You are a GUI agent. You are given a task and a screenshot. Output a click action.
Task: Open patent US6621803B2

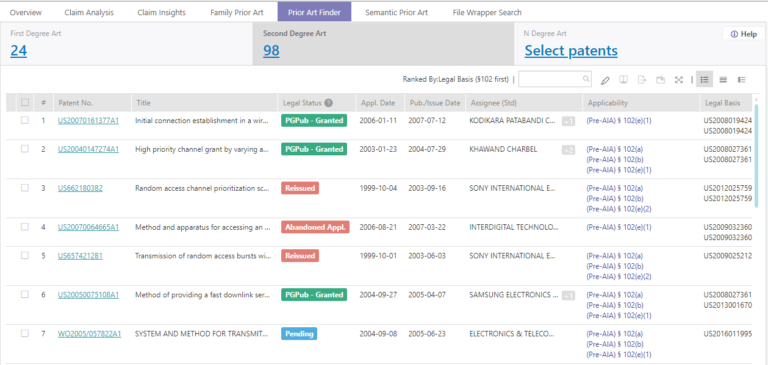click(x=80, y=188)
